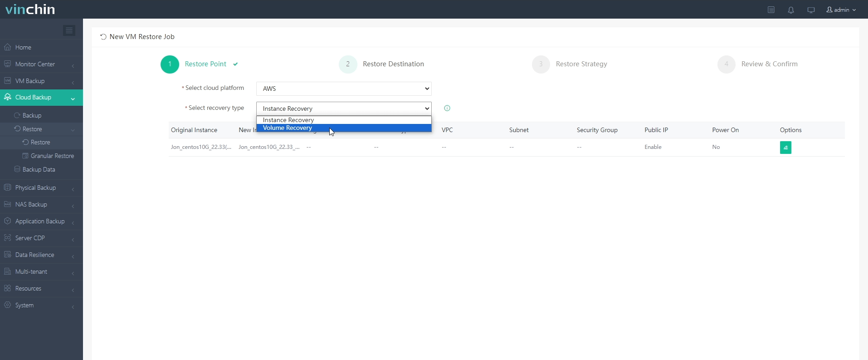Click the Enable value under Public IP

(x=653, y=147)
